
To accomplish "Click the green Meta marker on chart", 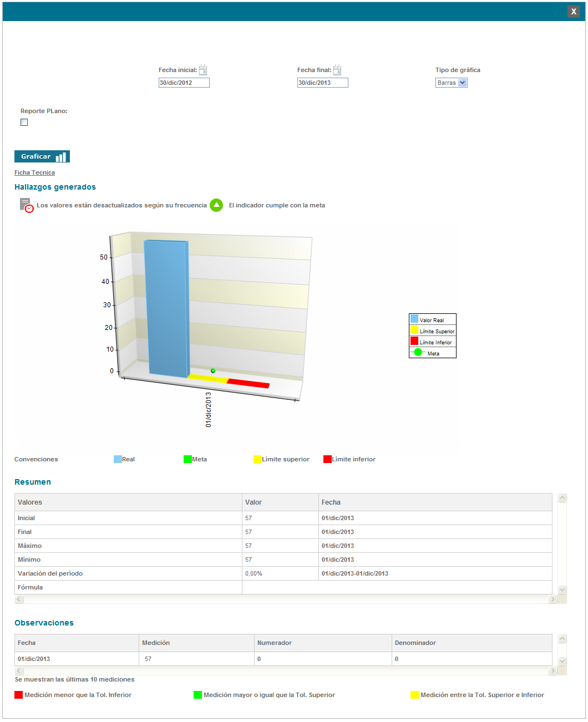I will pos(213,370).
